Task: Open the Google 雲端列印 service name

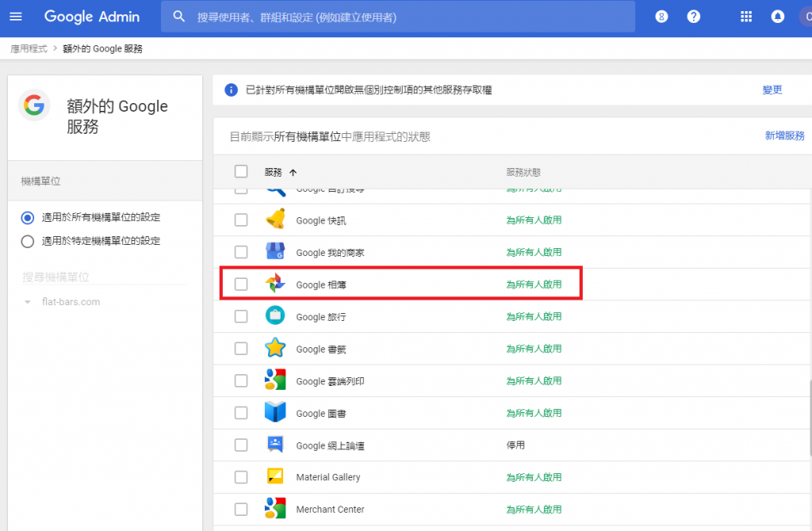Action: [x=330, y=381]
